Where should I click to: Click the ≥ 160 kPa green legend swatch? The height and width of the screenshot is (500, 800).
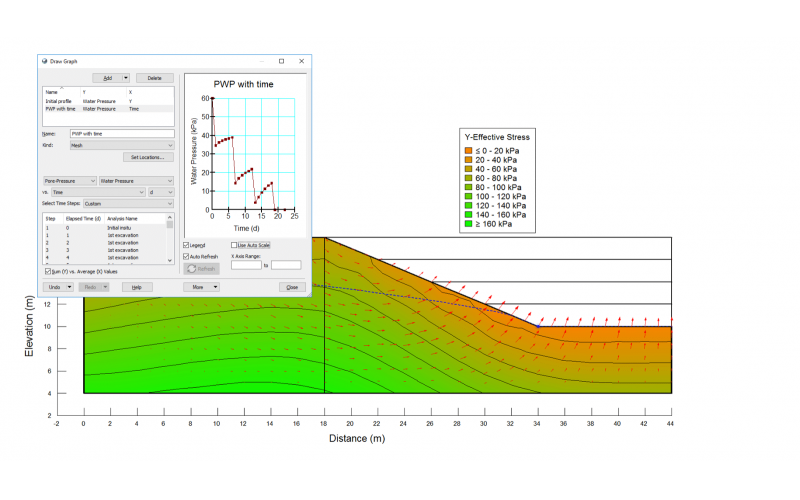point(468,226)
